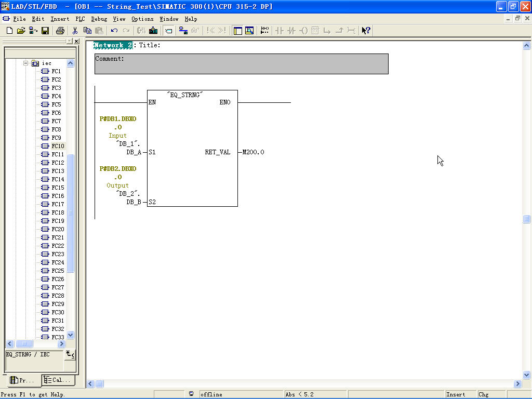Insert a normally closed contact
Screen dimensions: 532x399
(x=291, y=31)
